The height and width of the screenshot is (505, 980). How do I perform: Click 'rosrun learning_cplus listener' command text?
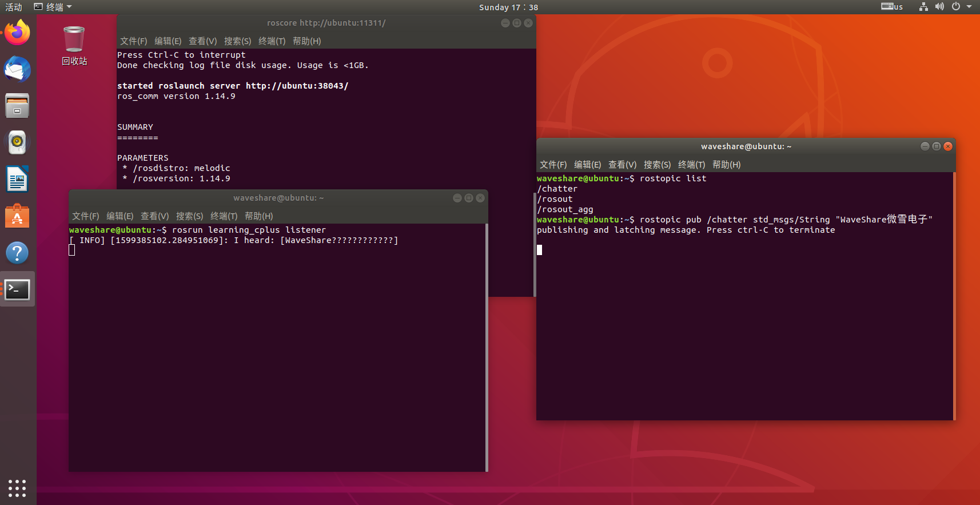point(249,230)
